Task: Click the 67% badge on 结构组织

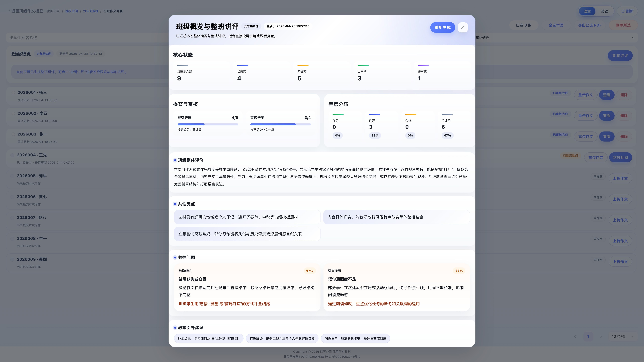Action: [310, 271]
